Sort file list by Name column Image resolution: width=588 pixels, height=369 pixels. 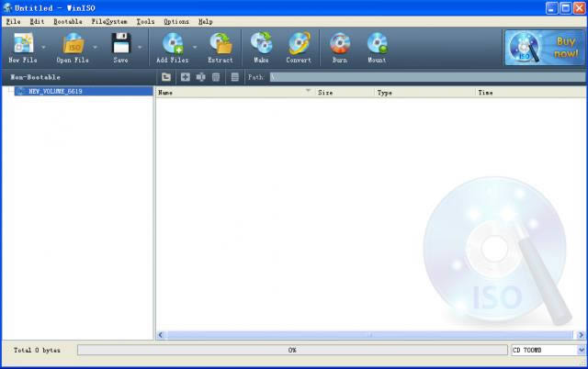pos(230,93)
